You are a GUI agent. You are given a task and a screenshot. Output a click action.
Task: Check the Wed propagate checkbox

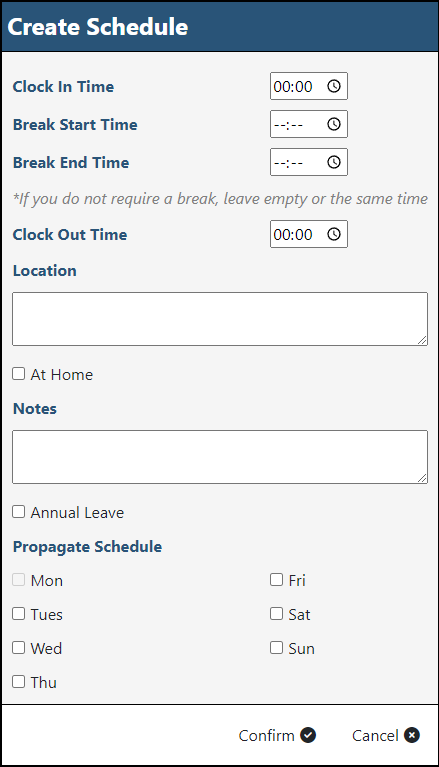(19, 648)
